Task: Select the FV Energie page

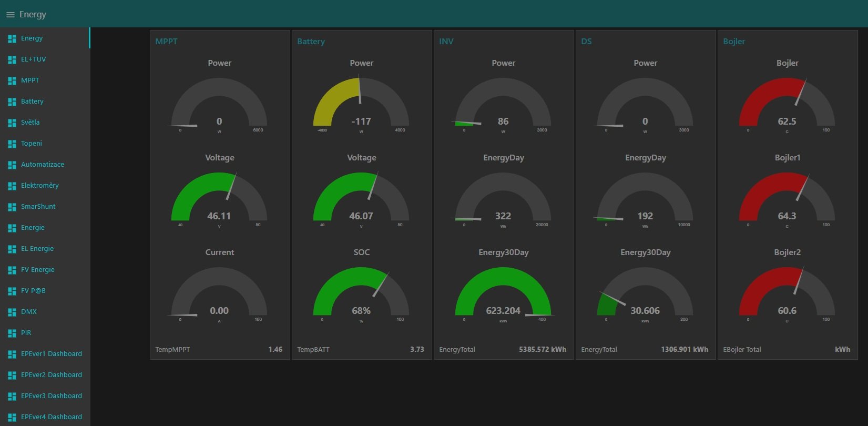Action: [x=38, y=270]
